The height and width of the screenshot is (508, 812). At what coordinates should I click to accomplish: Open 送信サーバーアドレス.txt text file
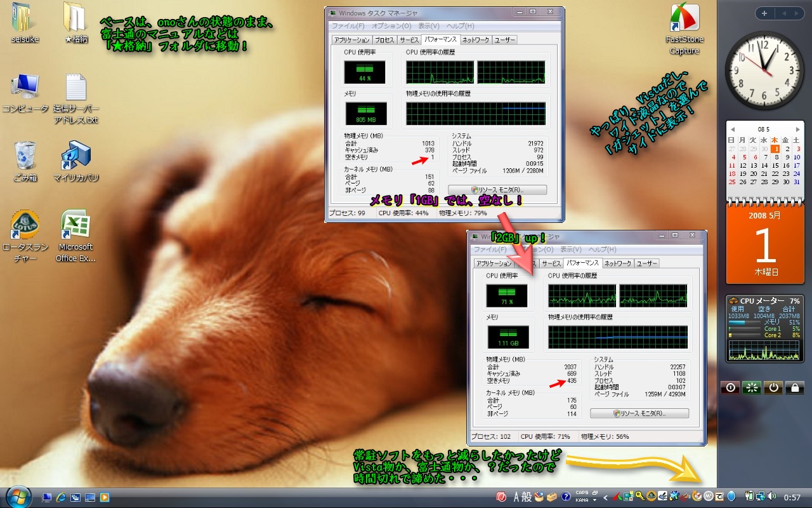76,89
